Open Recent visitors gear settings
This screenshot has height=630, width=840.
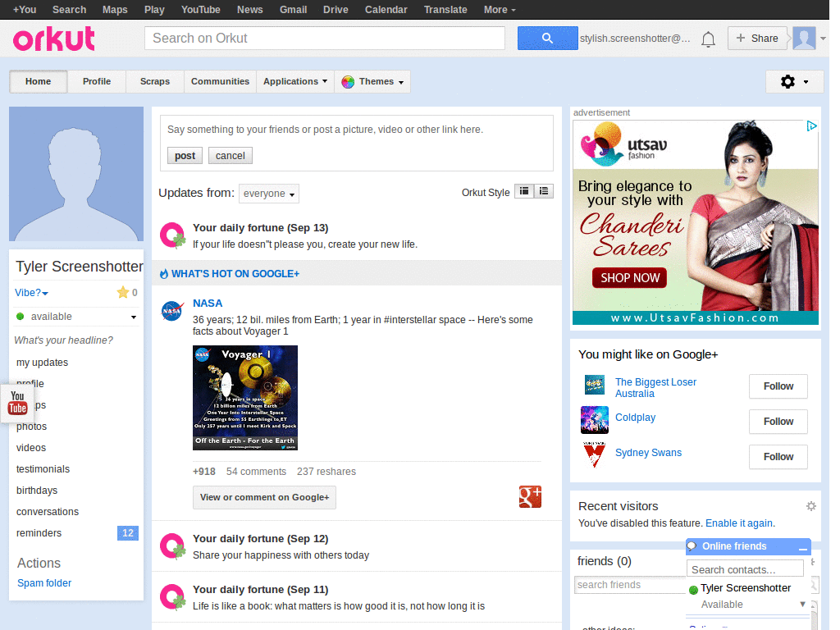click(811, 506)
